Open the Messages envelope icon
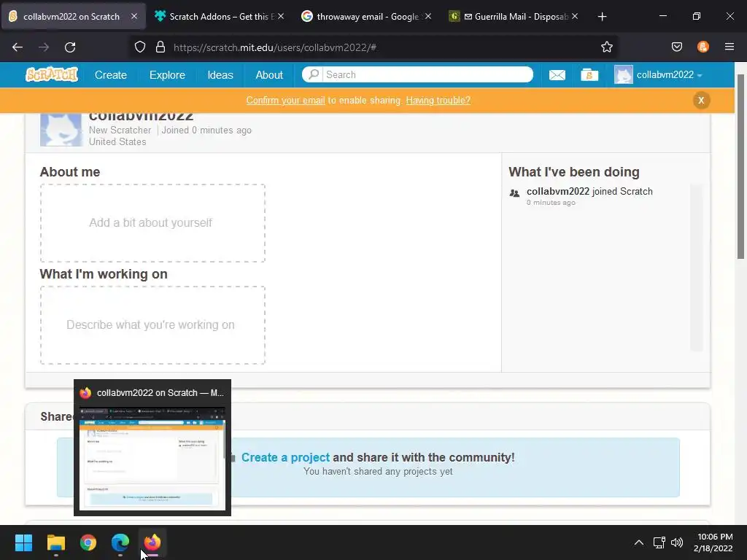The height and width of the screenshot is (560, 747). point(557,75)
